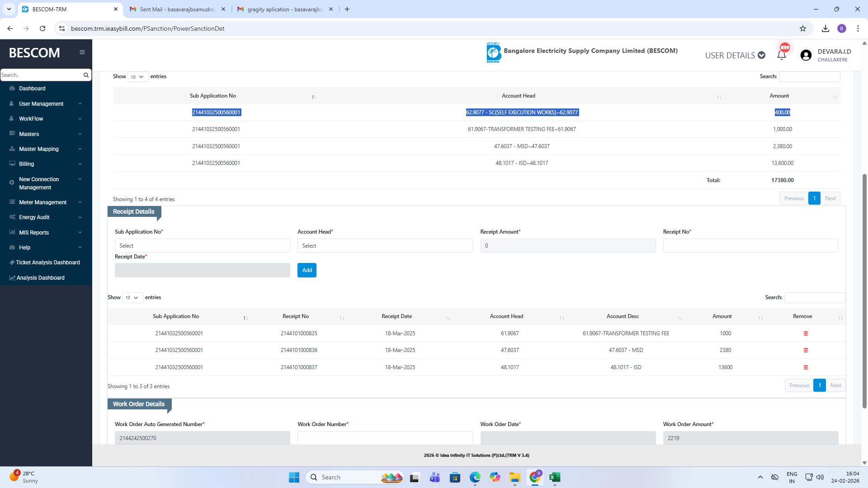Open the notifications bell icon

(x=781, y=55)
